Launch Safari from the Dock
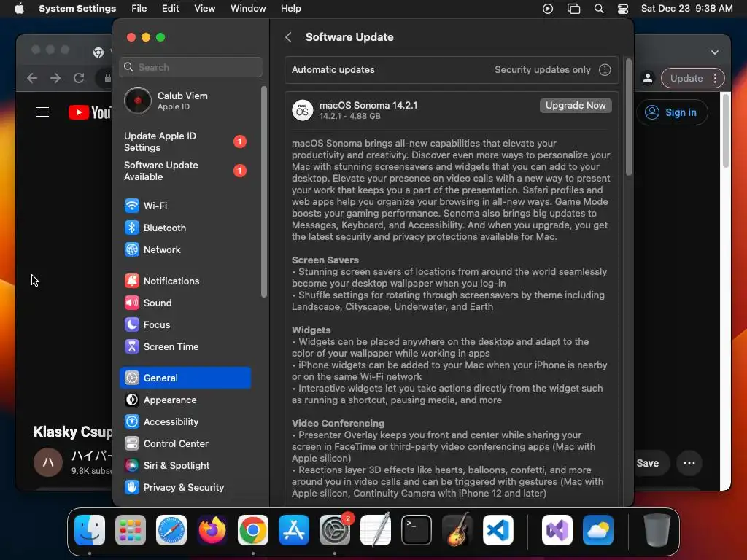Viewport: 747px width, 560px height. 171,530
